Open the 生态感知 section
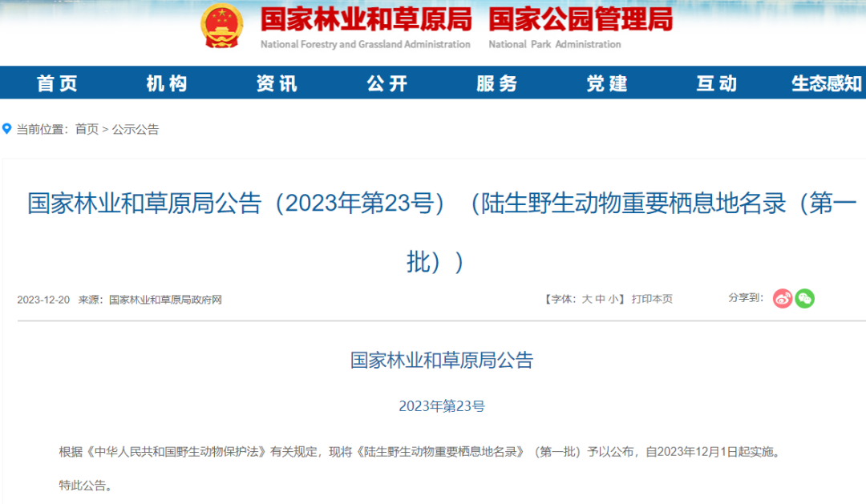The width and height of the screenshot is (866, 504). 823,83
